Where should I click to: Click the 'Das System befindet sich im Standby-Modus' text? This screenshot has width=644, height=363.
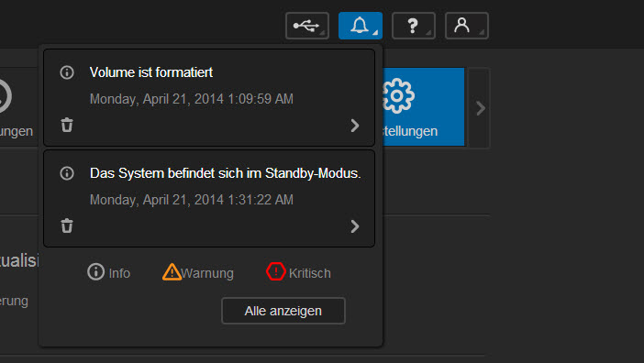pos(225,173)
